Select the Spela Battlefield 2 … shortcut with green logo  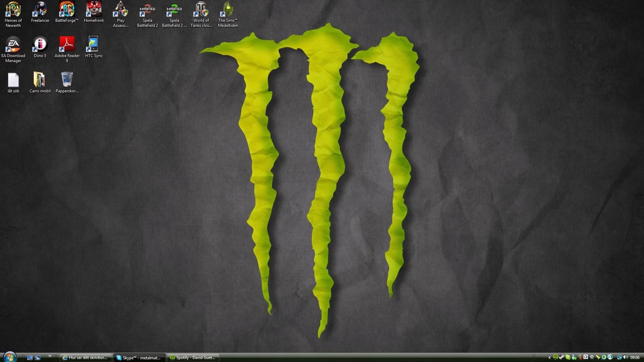click(x=174, y=14)
